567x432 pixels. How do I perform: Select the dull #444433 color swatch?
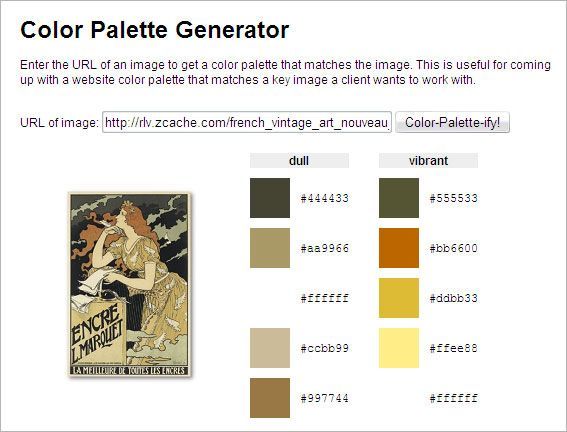point(270,198)
